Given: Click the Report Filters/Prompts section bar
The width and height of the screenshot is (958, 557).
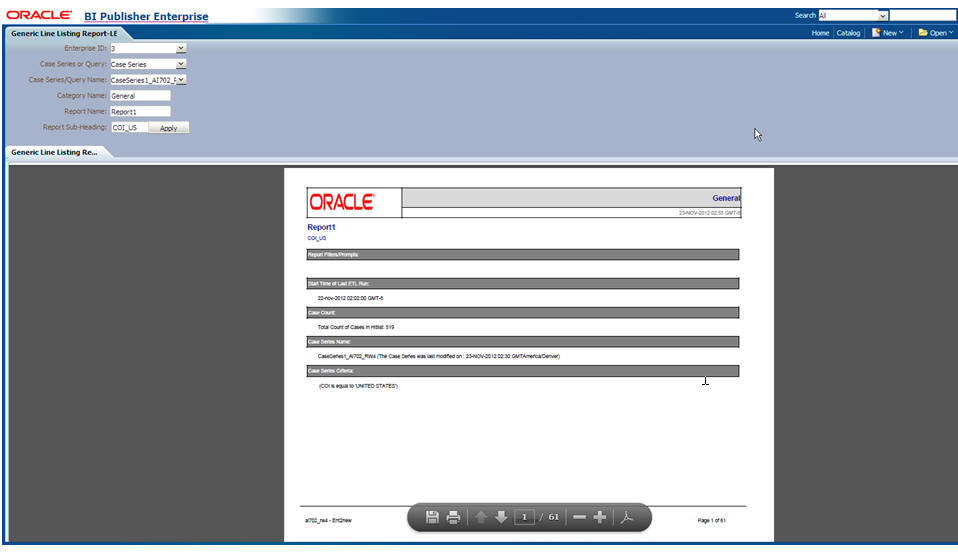Looking at the screenshot, I should click(x=523, y=255).
